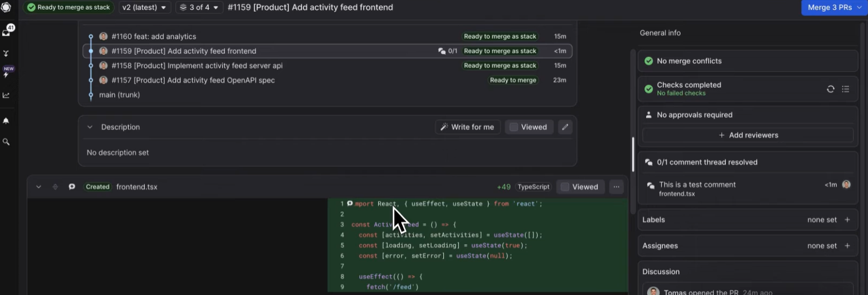Open the inbox icon with 41 badge

(x=6, y=32)
